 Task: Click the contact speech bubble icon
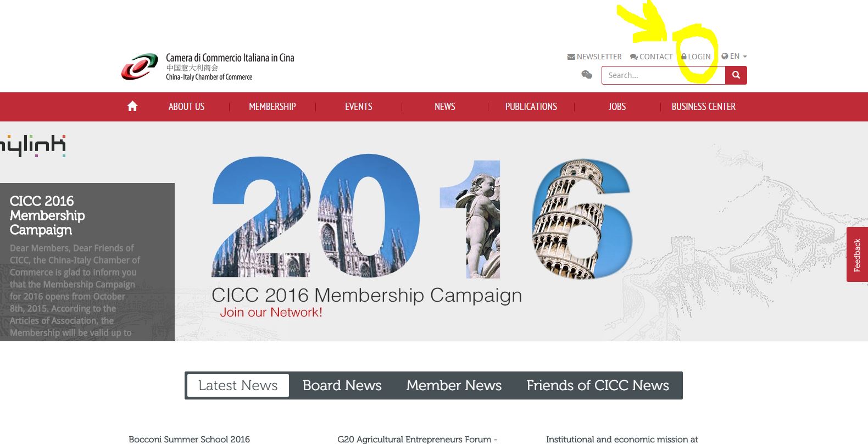(x=634, y=57)
